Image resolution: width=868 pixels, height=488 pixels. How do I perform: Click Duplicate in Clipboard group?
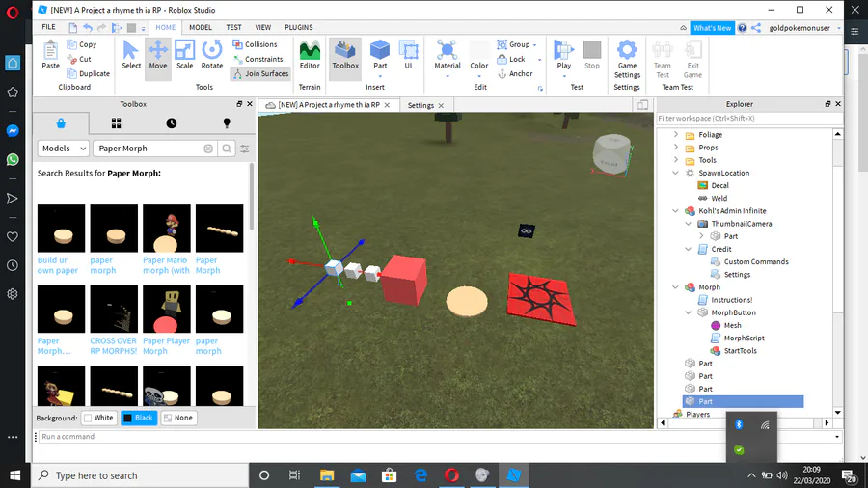point(88,73)
